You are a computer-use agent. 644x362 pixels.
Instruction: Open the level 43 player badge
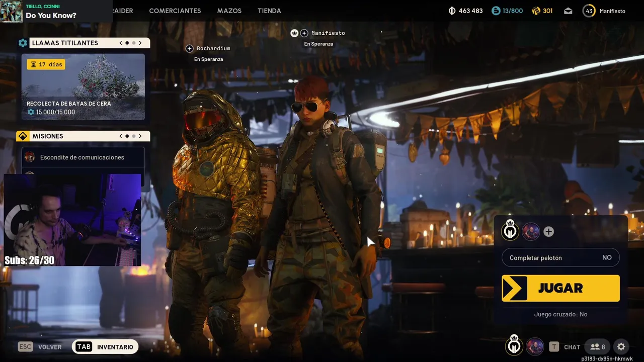tap(589, 11)
